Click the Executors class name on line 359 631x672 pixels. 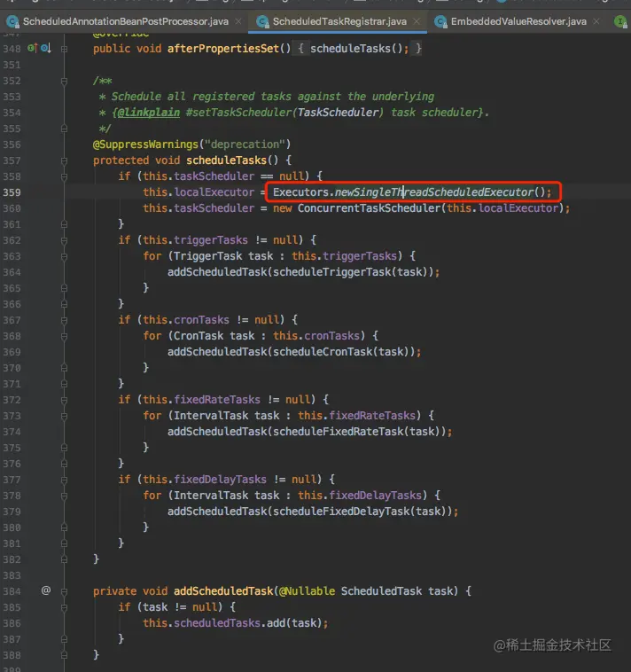pos(300,192)
